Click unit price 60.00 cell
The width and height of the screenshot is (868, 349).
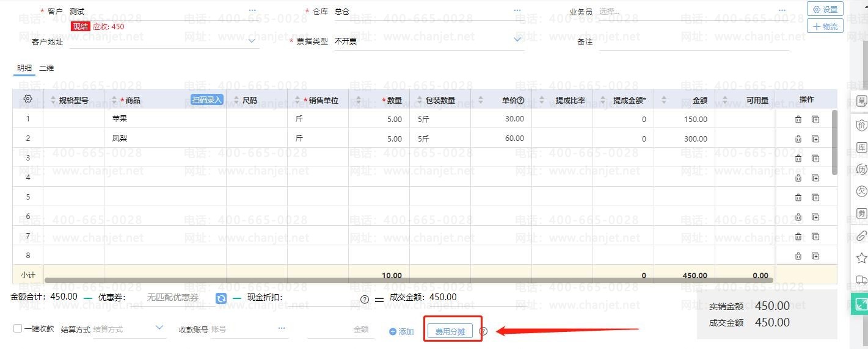point(501,139)
